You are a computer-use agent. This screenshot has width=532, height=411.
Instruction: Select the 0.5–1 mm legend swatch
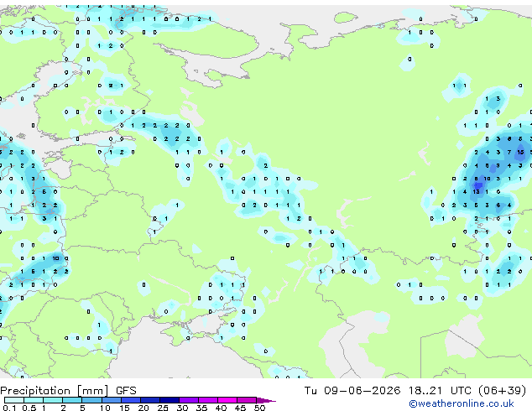34,400
